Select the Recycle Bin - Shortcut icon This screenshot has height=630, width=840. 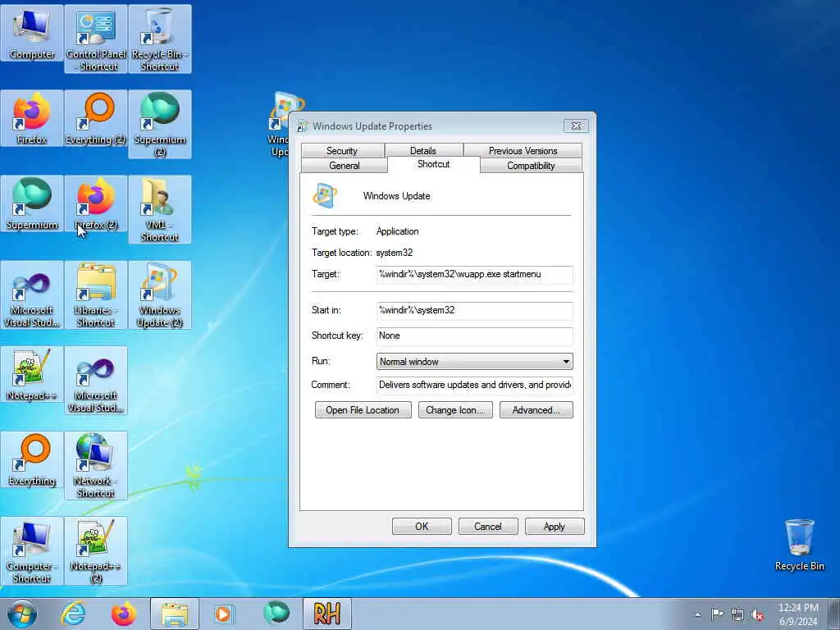tap(160, 39)
